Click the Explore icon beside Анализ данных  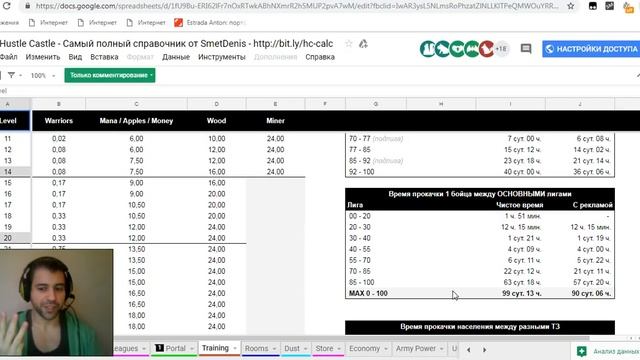pyautogui.click(x=582, y=351)
